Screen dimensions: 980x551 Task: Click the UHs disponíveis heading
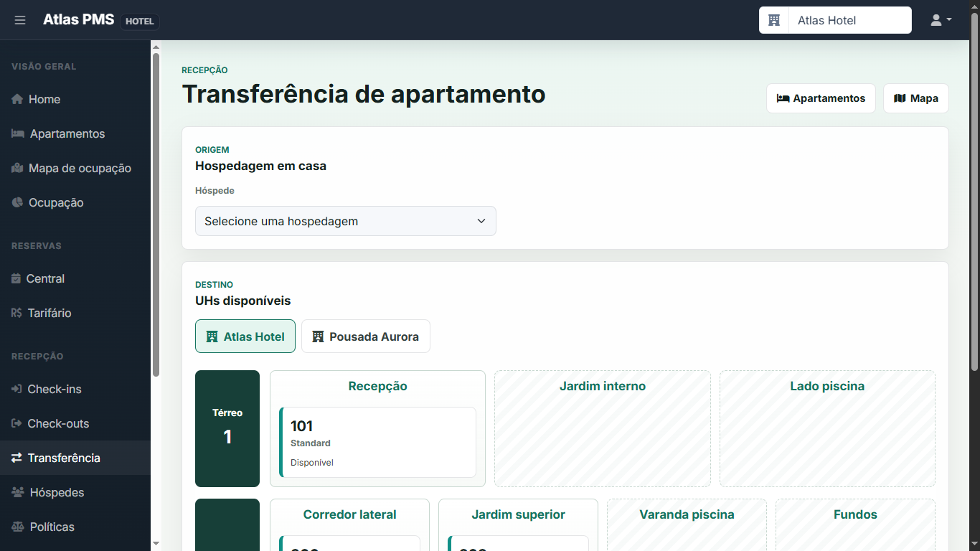(x=242, y=301)
